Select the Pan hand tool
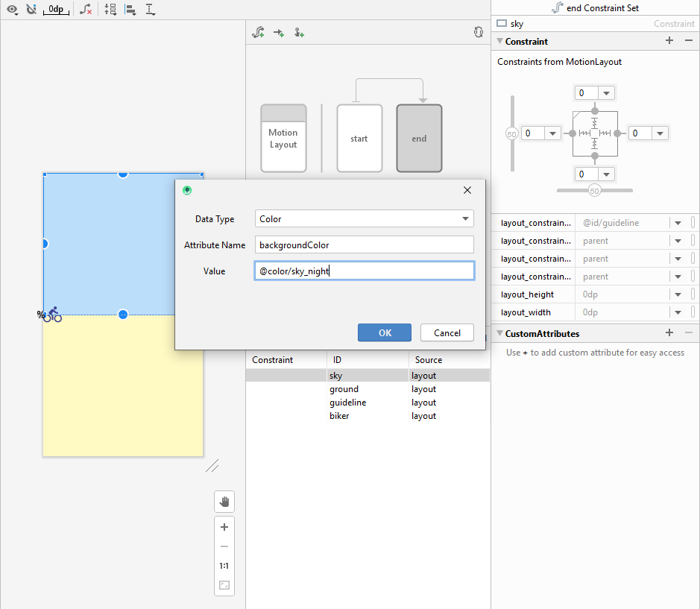700x609 pixels. click(224, 502)
